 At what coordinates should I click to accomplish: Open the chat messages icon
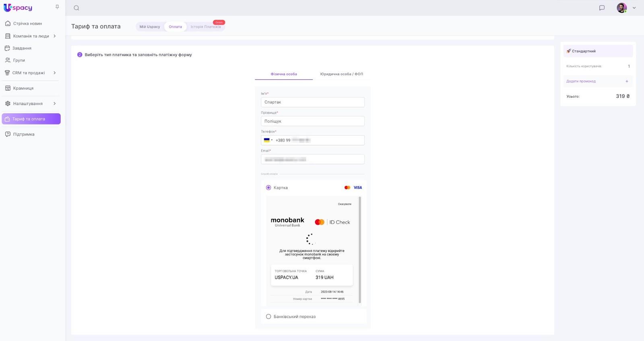(602, 8)
